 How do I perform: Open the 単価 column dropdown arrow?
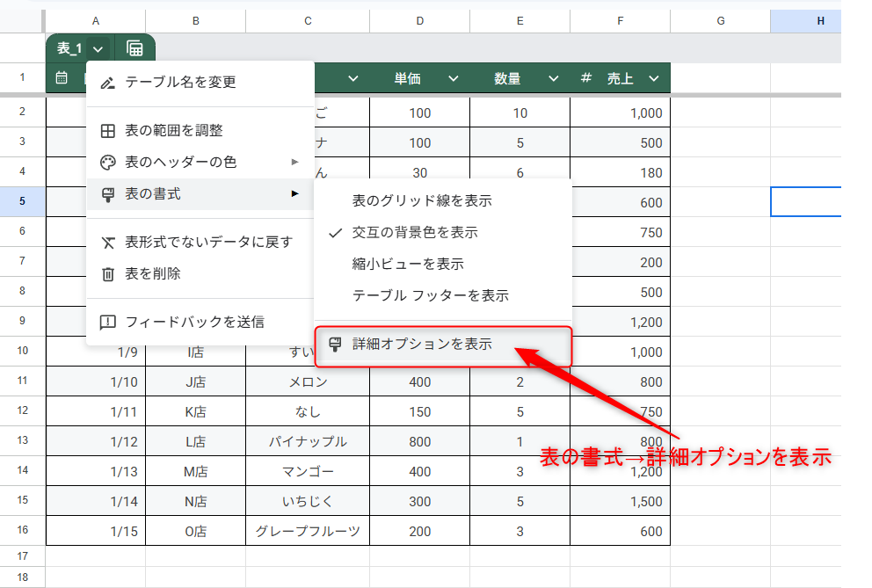[454, 79]
